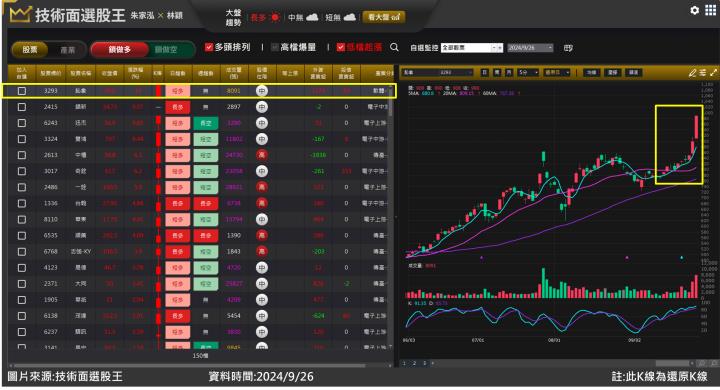Image resolution: width=720 pixels, height=390 pixels.
Task: Select the 週 weekly chart period
Action: 497,73
